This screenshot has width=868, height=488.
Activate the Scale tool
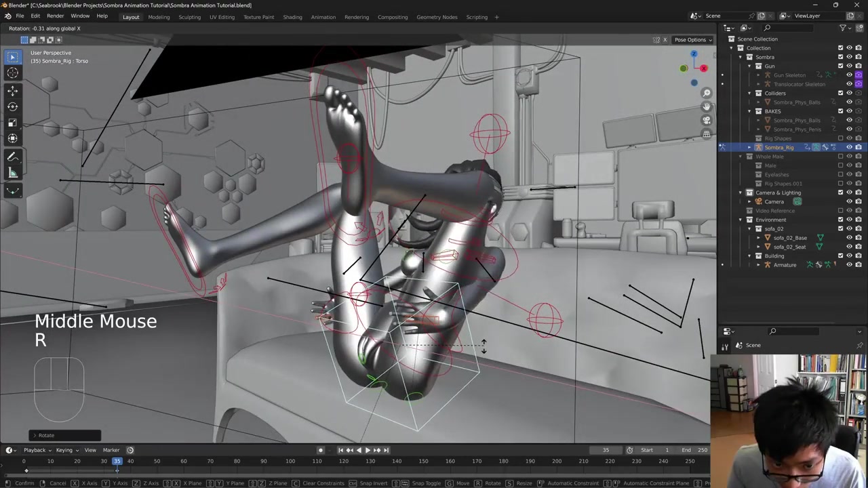click(x=12, y=123)
